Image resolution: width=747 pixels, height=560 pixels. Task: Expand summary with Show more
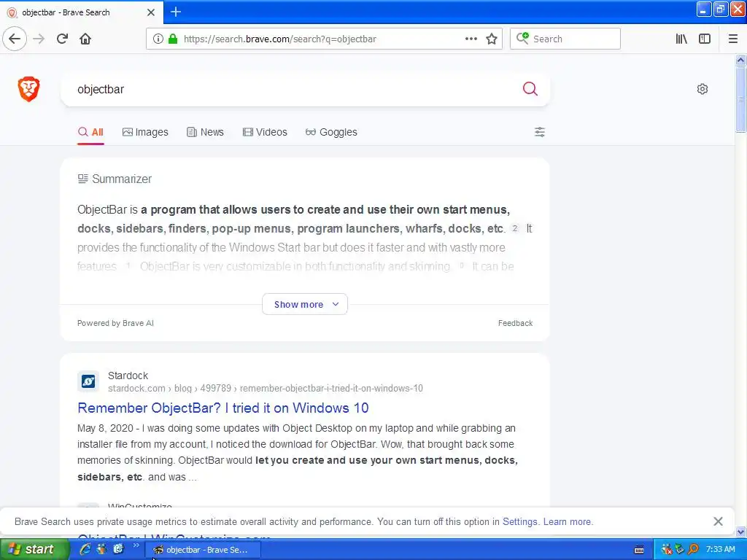point(305,304)
